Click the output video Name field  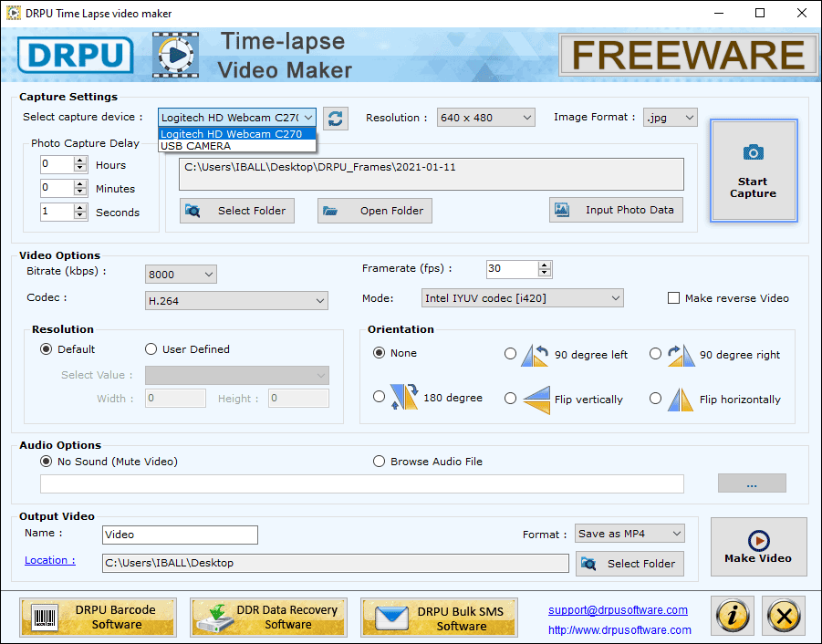180,535
